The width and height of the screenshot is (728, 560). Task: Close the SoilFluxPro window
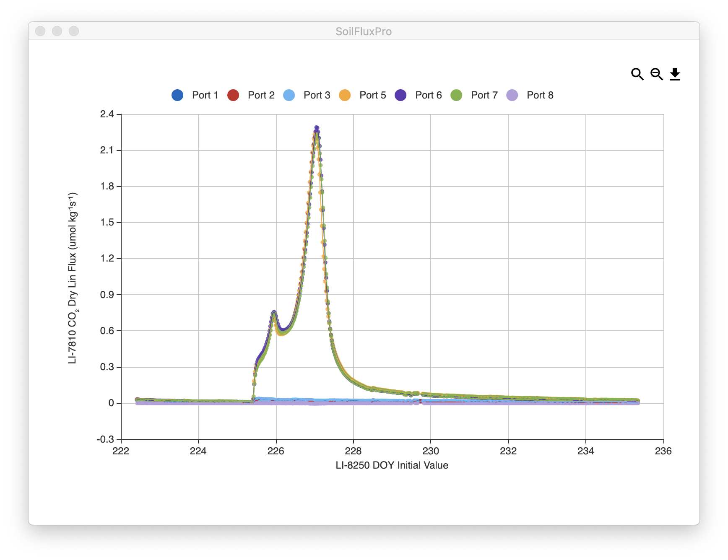tap(40, 31)
